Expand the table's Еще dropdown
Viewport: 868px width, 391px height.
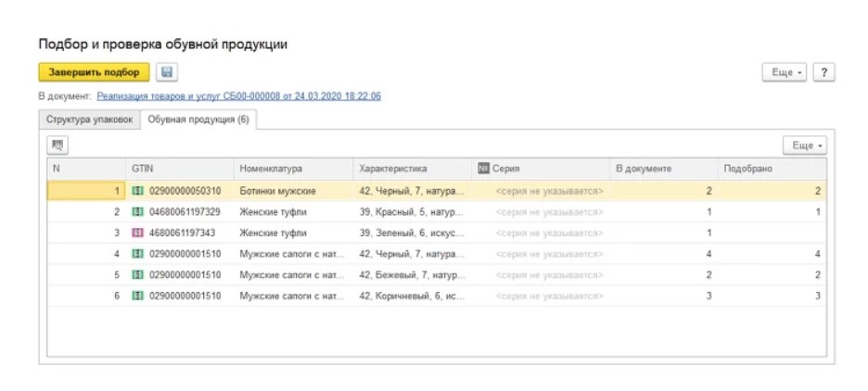(804, 145)
